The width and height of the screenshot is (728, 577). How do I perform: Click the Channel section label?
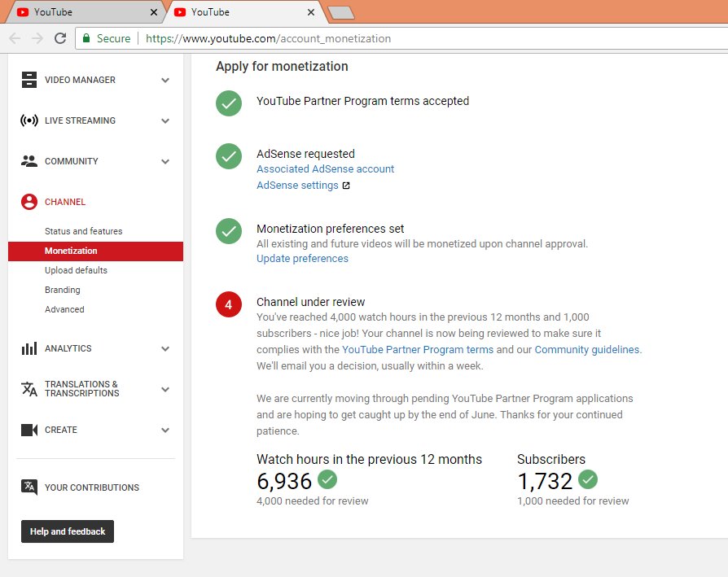point(65,202)
